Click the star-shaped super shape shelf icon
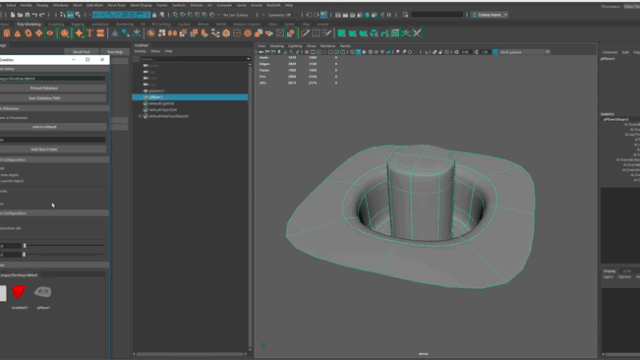The image size is (640, 360). coord(79,33)
